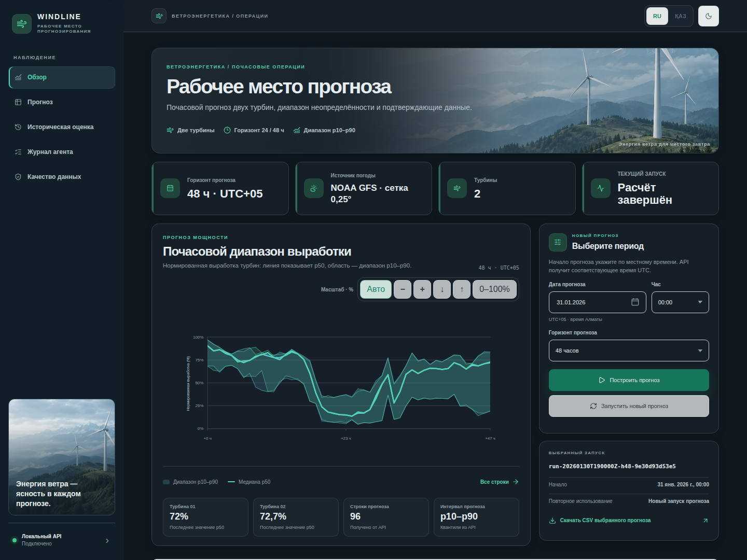Click the external arrow icon beside CSV link
747x560 pixels.
(705, 521)
